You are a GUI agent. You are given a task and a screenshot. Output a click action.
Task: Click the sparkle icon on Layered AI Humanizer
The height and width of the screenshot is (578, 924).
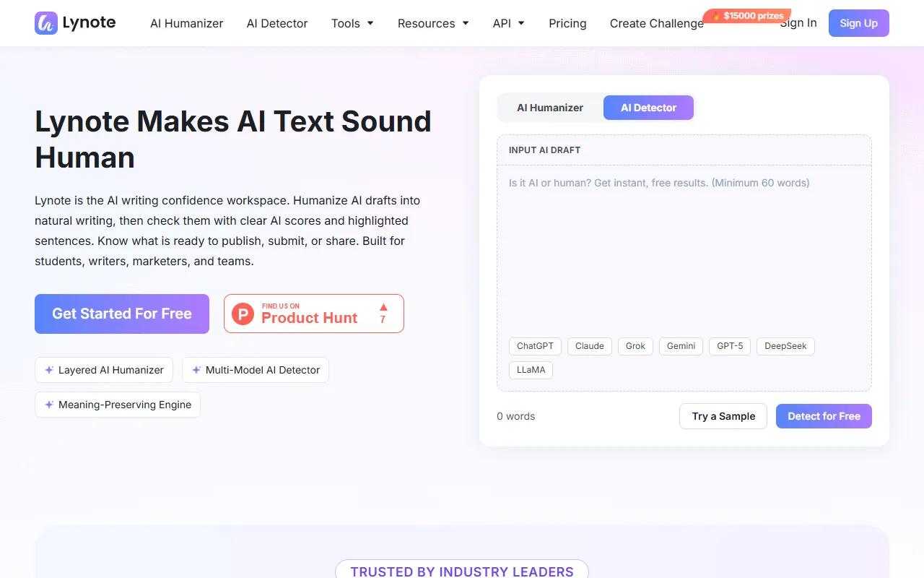[x=49, y=370]
